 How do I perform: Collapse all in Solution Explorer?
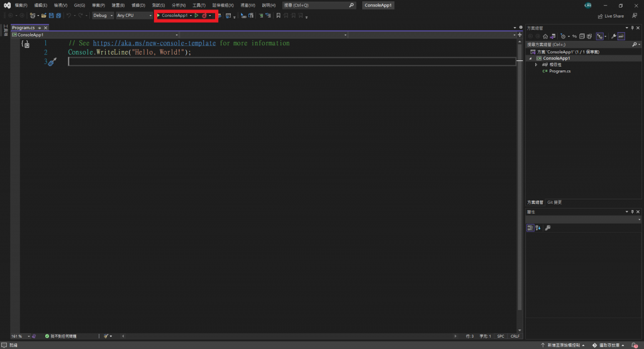(x=582, y=36)
